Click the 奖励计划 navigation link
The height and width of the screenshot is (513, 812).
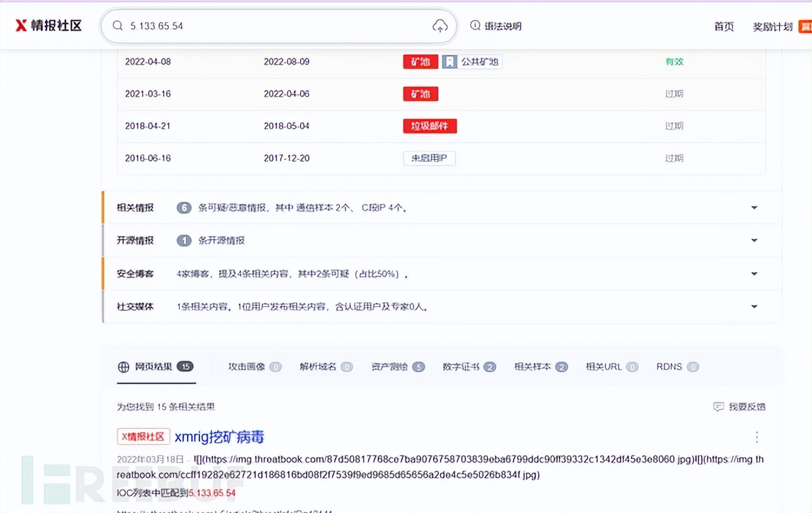(x=771, y=26)
